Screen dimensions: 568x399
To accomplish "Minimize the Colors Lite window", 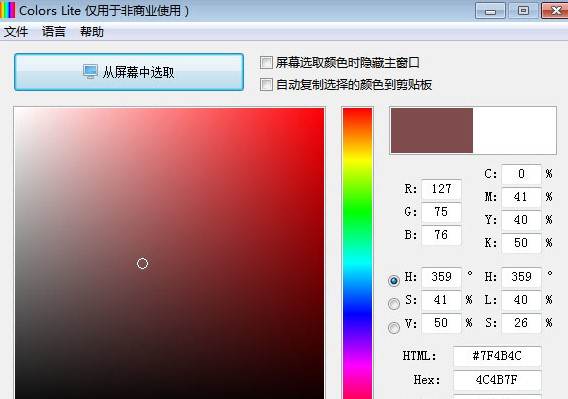I will [x=490, y=11].
